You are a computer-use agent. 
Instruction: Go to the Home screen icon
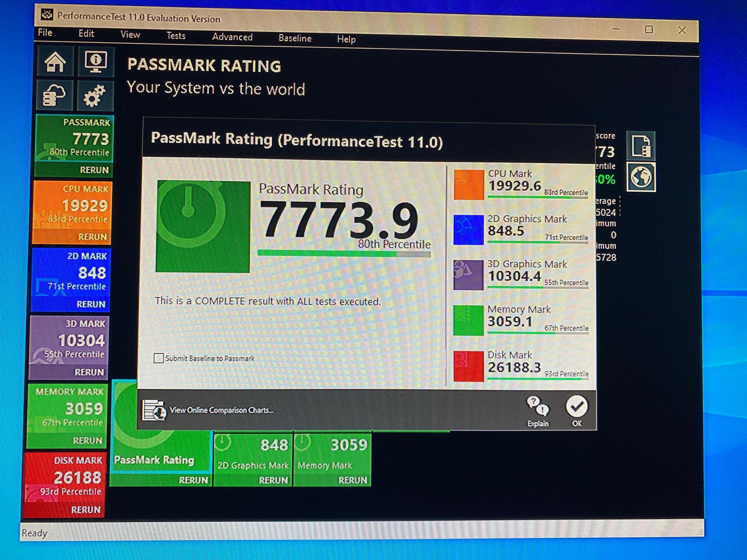tap(55, 61)
